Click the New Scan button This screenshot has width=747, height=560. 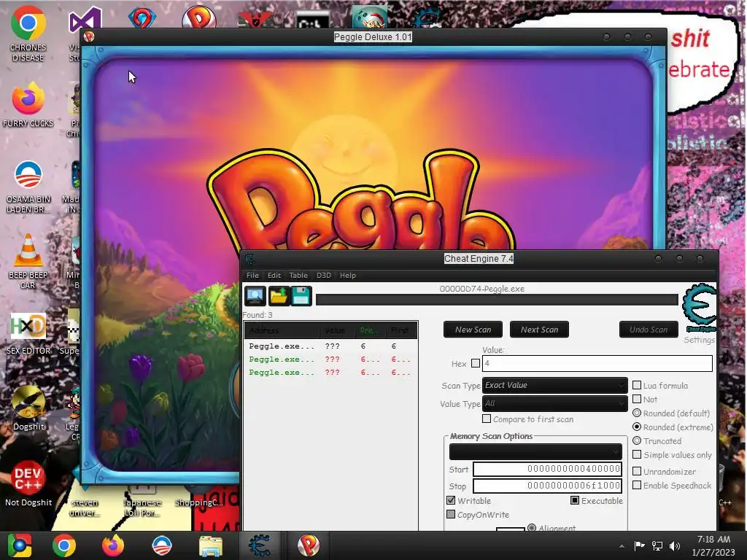[473, 330]
